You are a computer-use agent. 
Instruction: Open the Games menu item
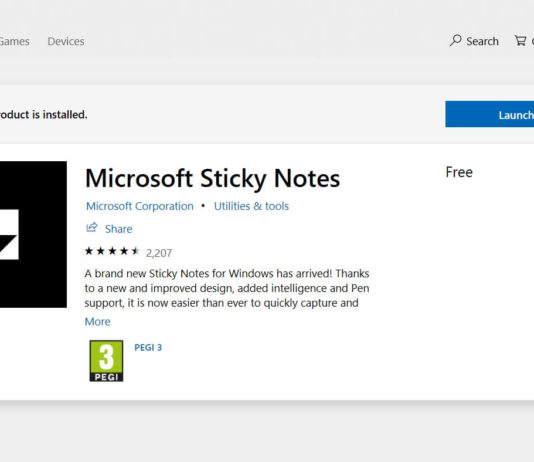[14, 41]
